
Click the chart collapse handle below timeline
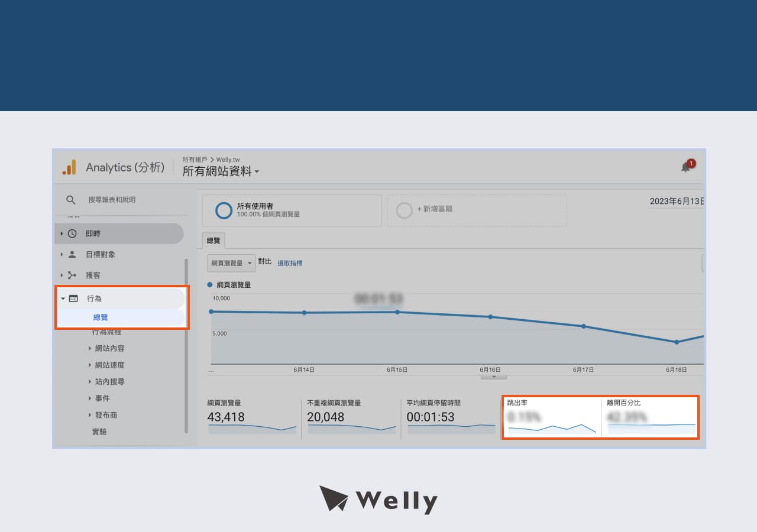[x=494, y=377]
